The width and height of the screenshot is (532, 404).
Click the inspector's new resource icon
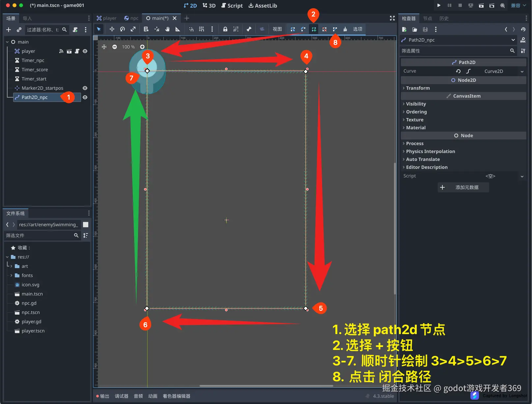[404, 29]
